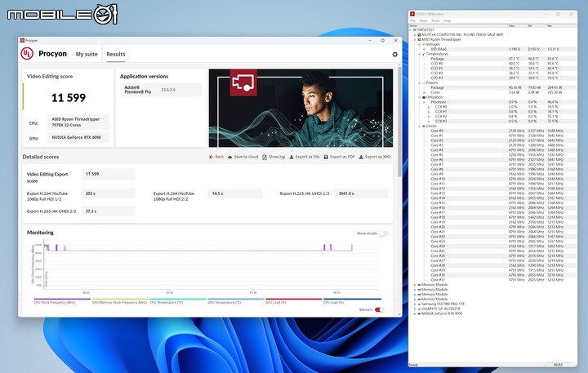Click the 37.3 s export time
588x373 pixels.
pos(108,211)
